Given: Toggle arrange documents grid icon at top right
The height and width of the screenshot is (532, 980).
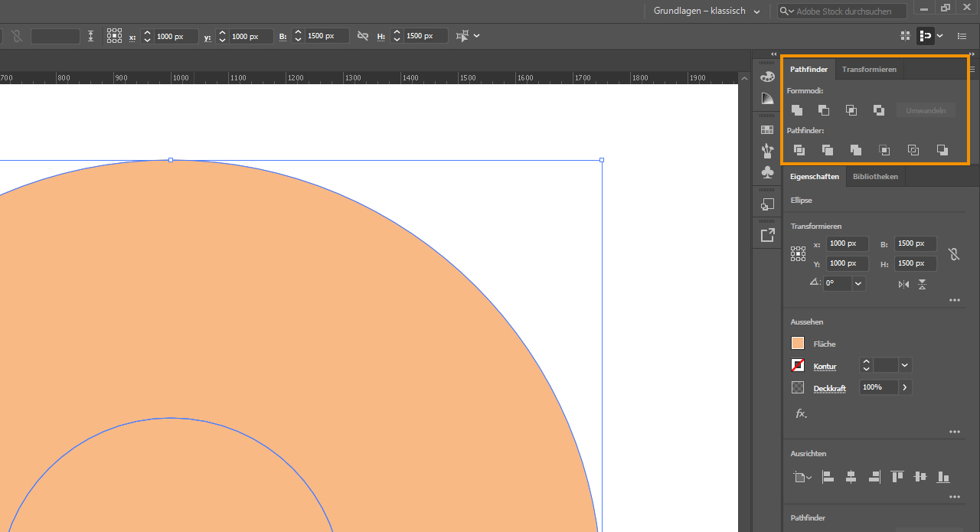Looking at the screenshot, I should pos(906,36).
